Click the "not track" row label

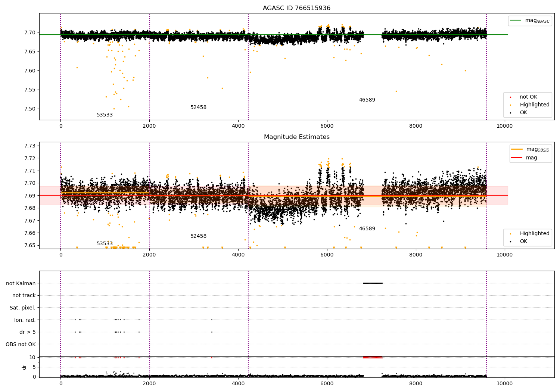click(x=24, y=296)
